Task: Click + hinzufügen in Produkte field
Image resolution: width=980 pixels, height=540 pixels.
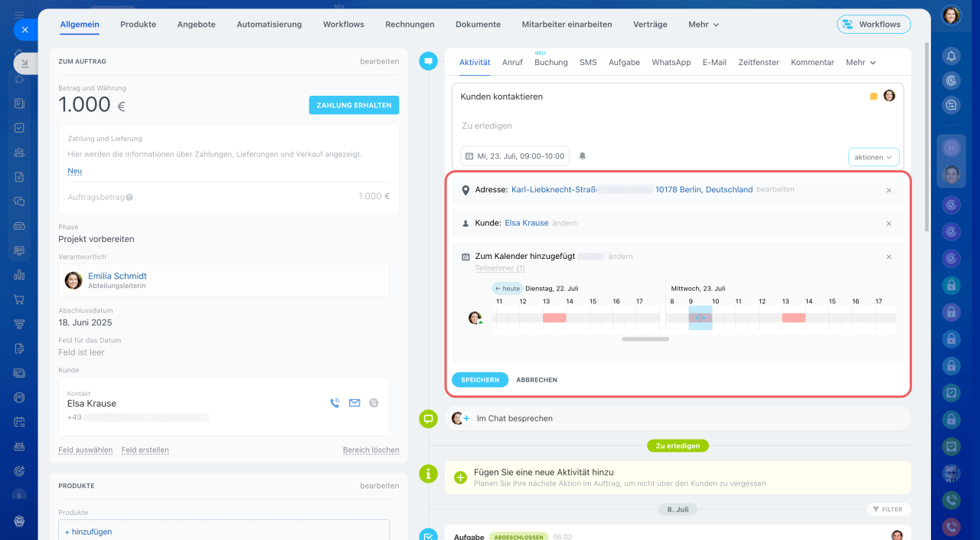Action: click(x=88, y=532)
